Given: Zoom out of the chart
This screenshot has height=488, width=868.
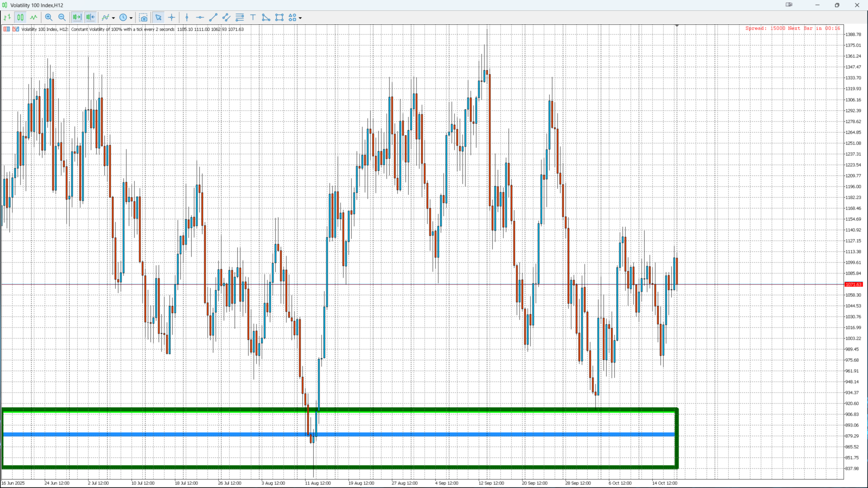Looking at the screenshot, I should pos(62,18).
